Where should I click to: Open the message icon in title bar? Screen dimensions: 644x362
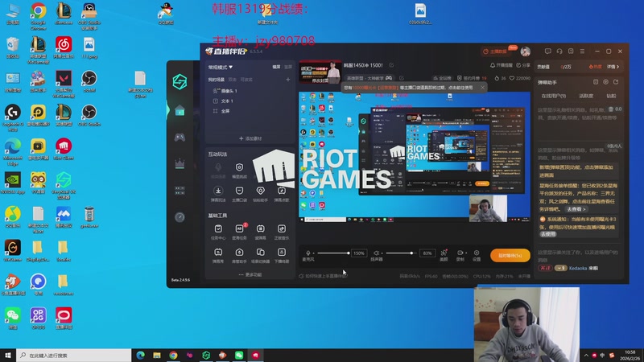tap(548, 51)
